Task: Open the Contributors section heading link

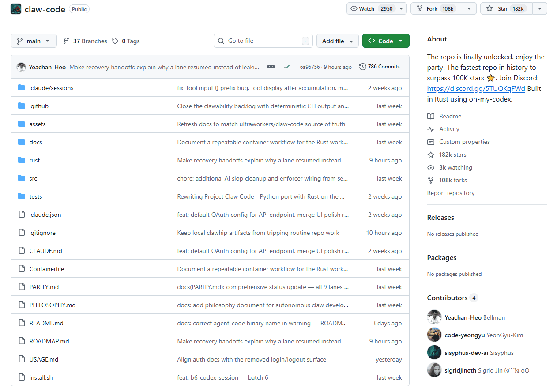Action: tap(452, 298)
